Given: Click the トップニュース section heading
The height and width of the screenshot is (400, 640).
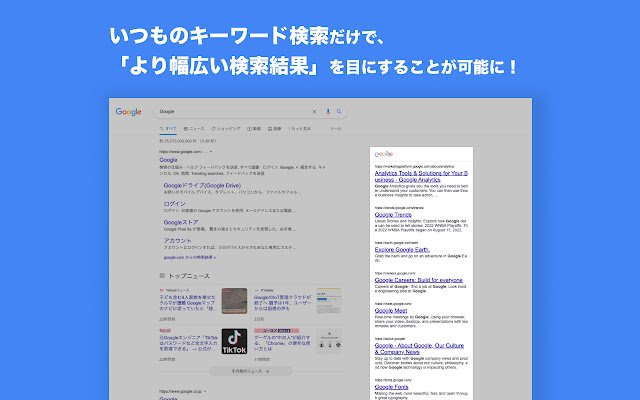Looking at the screenshot, I should [189, 276].
